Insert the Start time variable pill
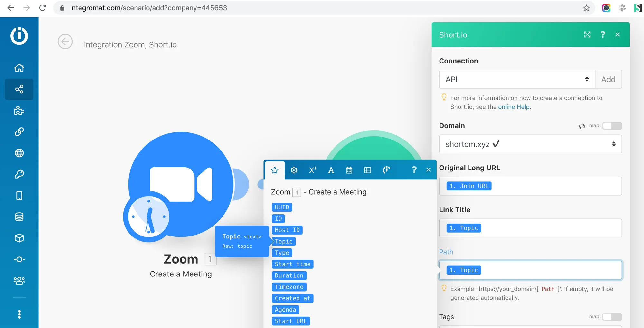Screen dimensions: 644x328 (x=293, y=264)
